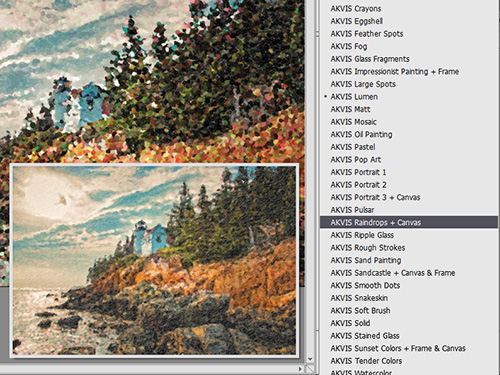Select AKVIS Pop Art preset

pos(356,160)
